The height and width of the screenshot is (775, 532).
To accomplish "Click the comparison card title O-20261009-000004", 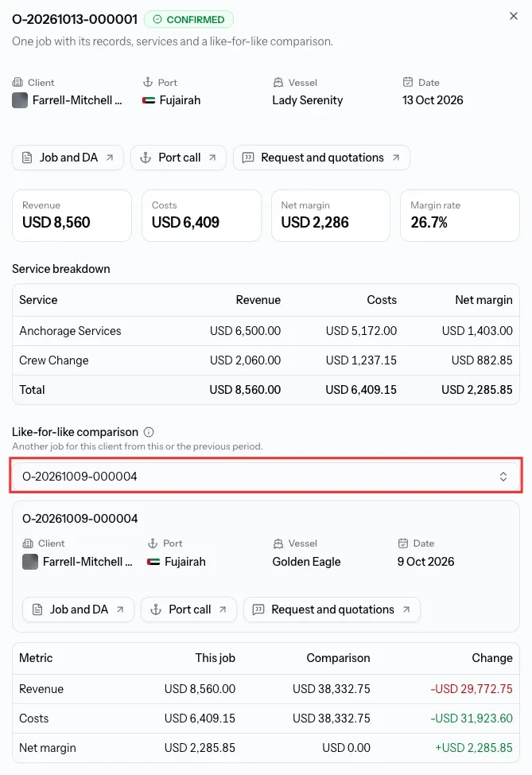I will point(80,519).
